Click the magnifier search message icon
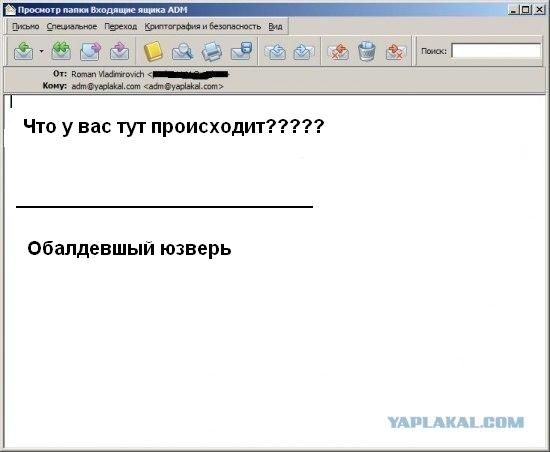Viewport: 550px width, 452px height. pos(182,51)
